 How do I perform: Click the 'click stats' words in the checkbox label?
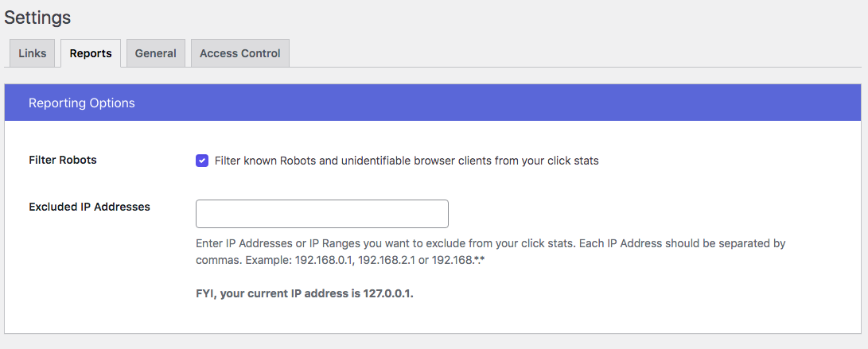(x=570, y=161)
